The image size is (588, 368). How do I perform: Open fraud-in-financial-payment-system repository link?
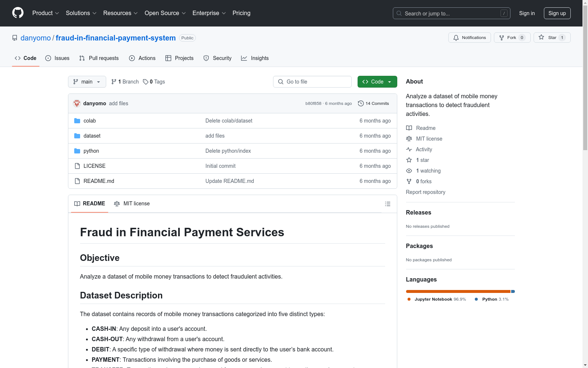coord(116,38)
